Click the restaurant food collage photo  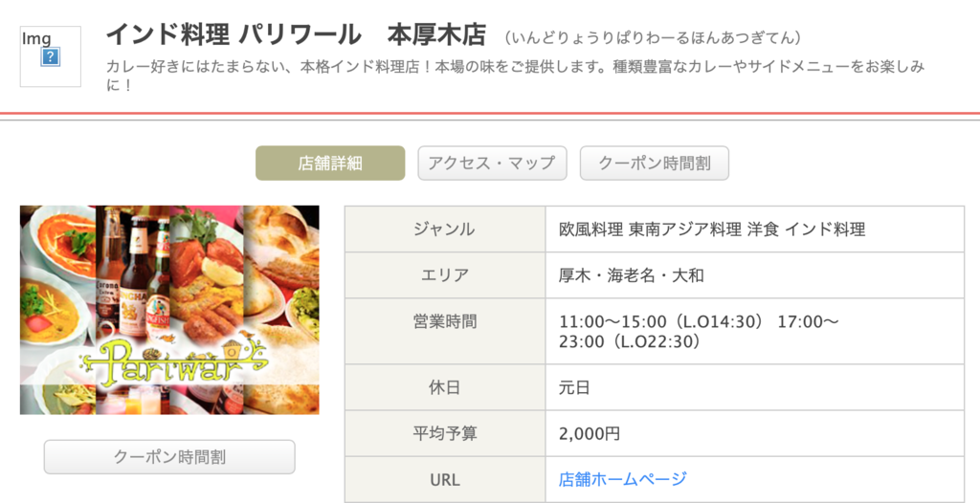click(x=169, y=310)
